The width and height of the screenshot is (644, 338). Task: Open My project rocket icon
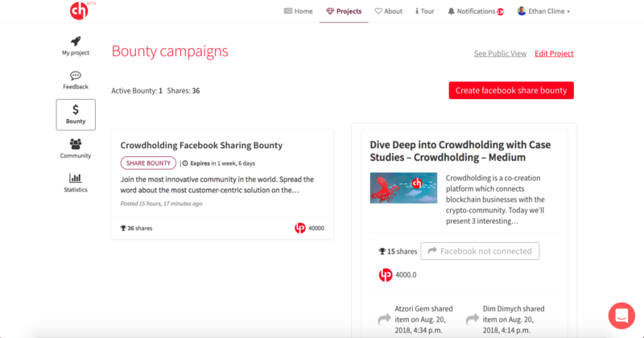76,41
